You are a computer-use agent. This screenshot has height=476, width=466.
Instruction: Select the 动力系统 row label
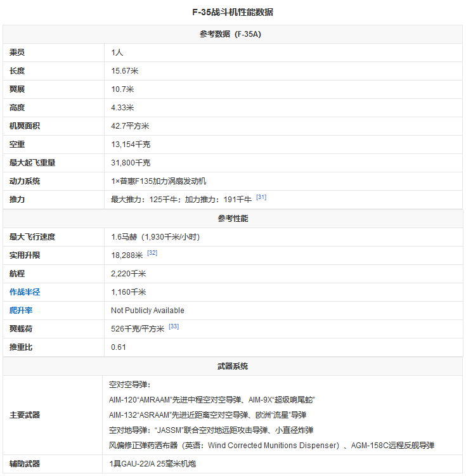tap(25, 181)
